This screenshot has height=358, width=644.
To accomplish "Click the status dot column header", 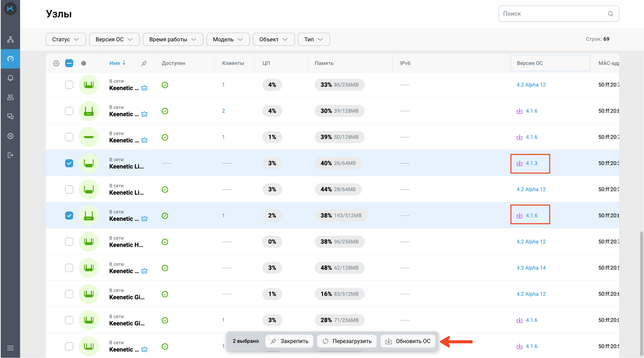I will tap(84, 63).
